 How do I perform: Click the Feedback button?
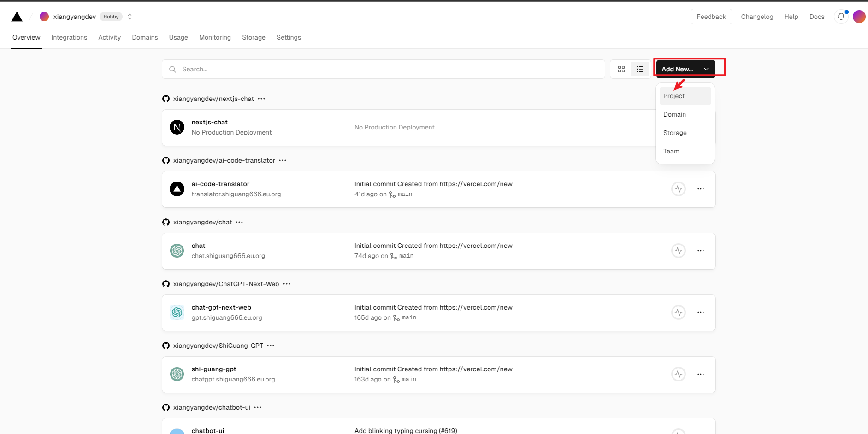[711, 17]
